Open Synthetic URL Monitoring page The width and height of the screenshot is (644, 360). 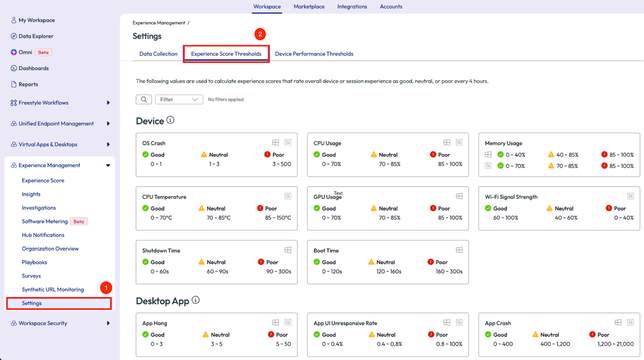[53, 290]
